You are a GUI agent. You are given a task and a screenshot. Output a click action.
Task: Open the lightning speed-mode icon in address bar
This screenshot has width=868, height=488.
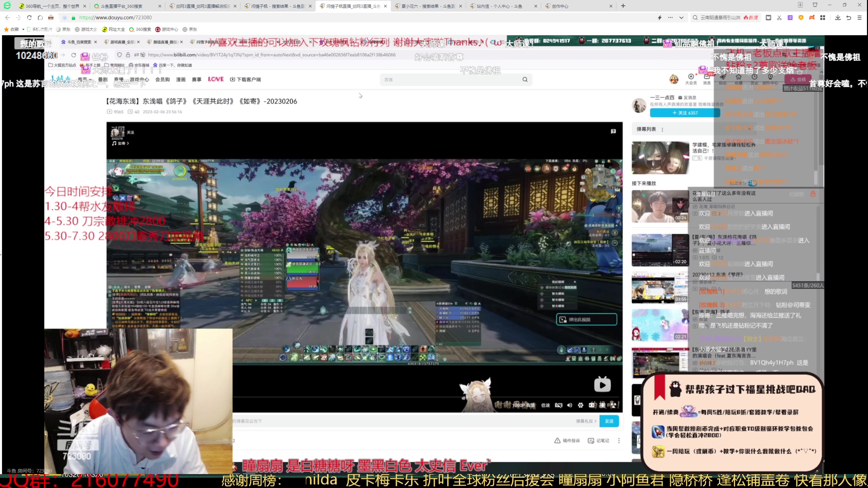click(659, 18)
